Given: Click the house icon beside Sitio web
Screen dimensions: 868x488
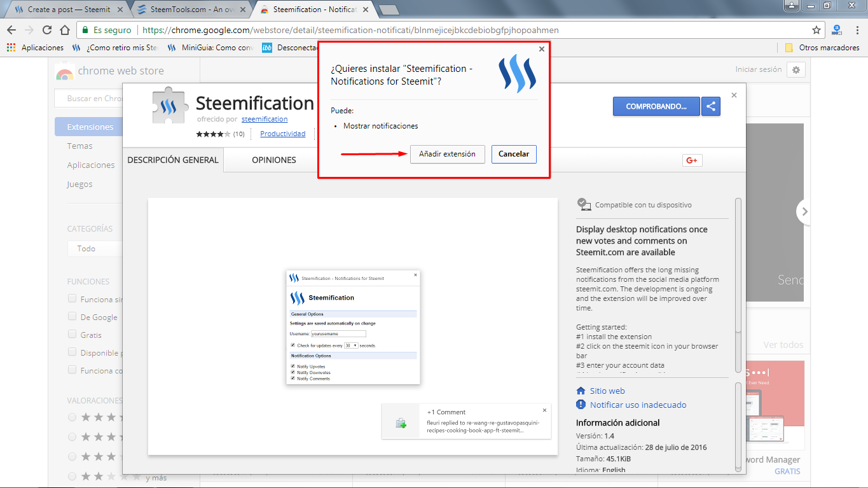Looking at the screenshot, I should 581,391.
